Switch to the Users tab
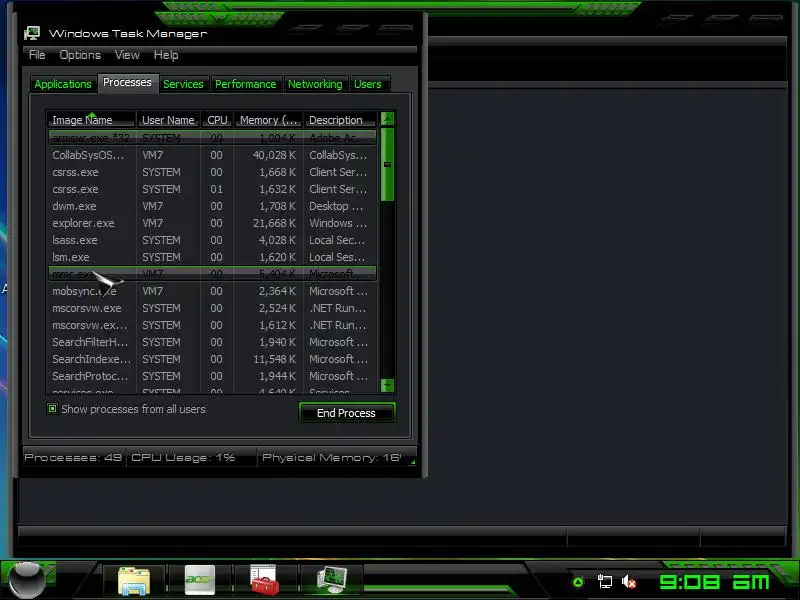 coord(368,84)
